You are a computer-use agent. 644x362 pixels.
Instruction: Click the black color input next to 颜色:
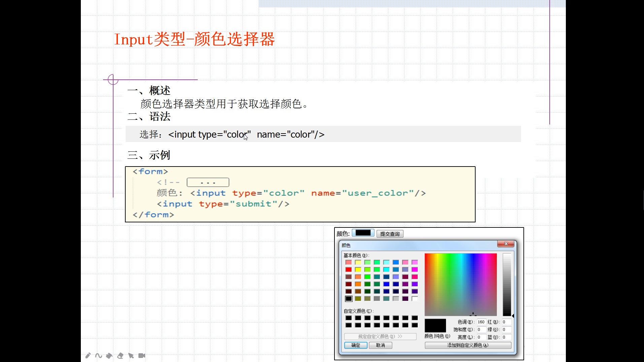[363, 233]
